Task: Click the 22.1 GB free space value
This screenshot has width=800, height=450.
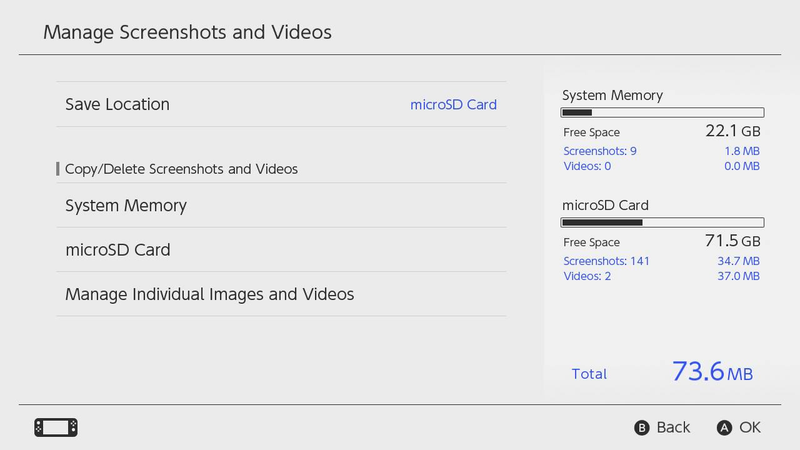Action: click(x=733, y=131)
